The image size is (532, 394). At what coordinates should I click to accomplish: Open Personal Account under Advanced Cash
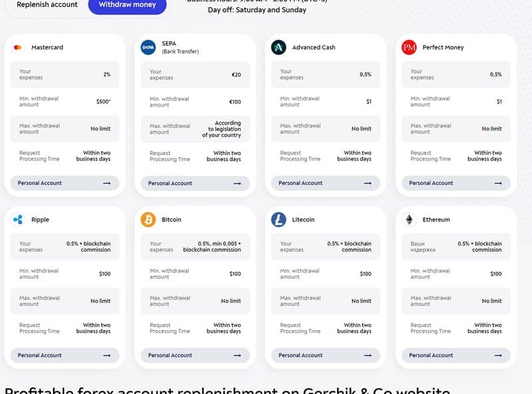pos(325,183)
